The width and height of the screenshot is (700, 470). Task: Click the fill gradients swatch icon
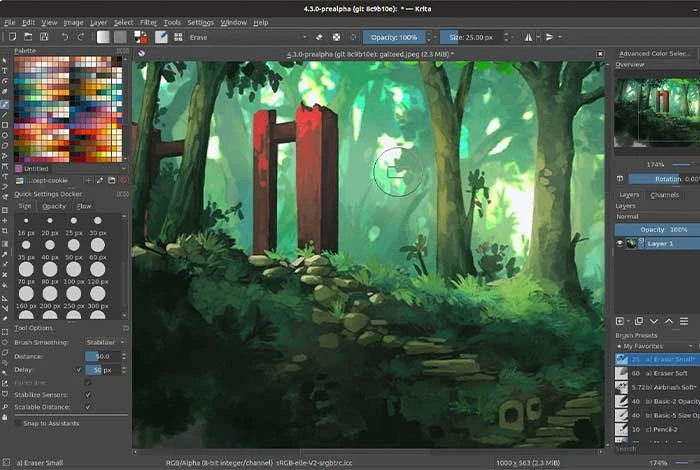point(103,37)
